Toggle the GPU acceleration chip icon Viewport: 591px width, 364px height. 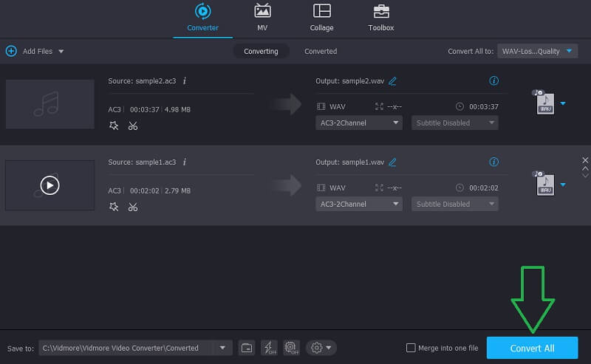[291, 348]
